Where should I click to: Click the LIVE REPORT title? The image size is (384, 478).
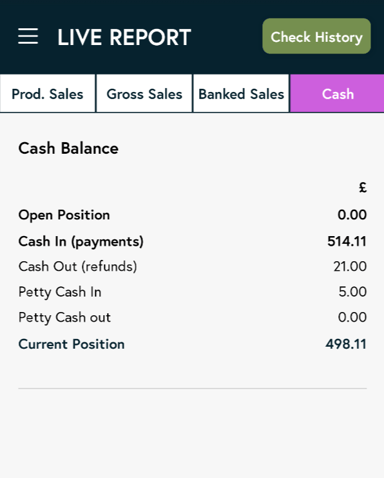click(x=124, y=37)
